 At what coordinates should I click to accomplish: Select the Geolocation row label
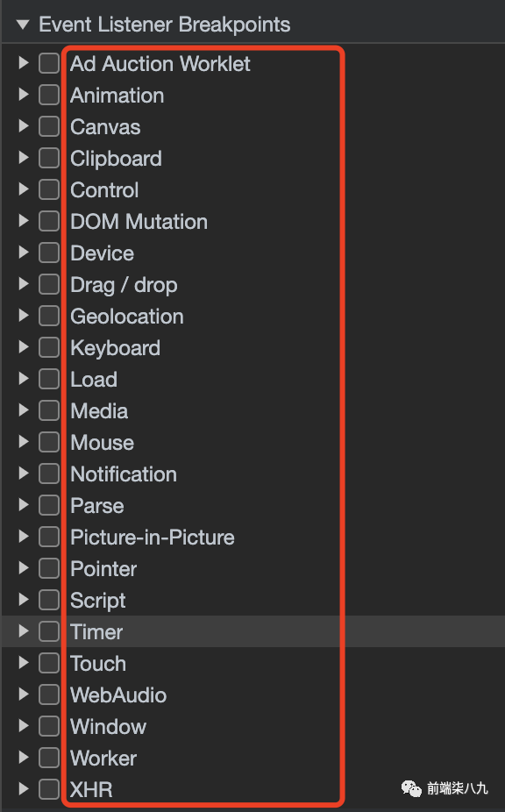coord(127,317)
